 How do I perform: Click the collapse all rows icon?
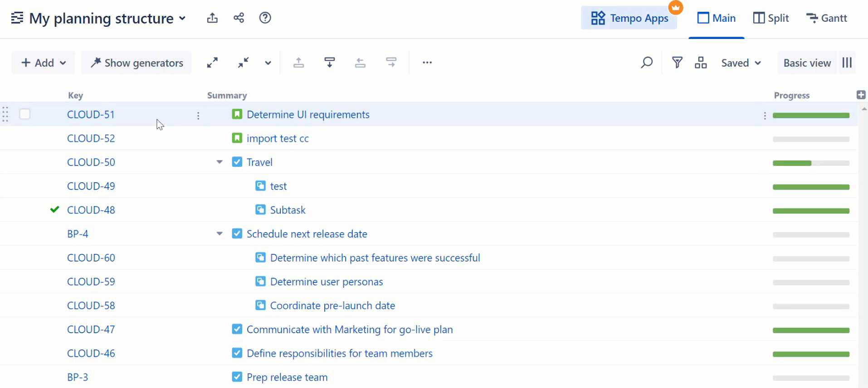click(244, 63)
